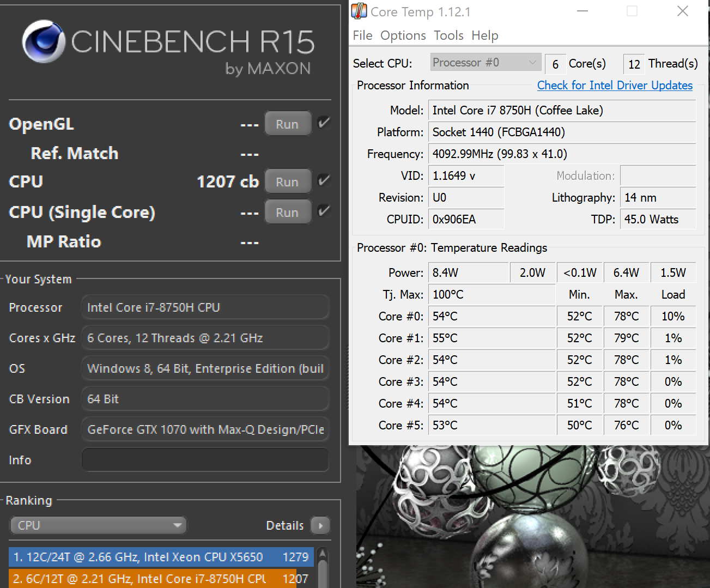Select the Xeon CPU X5650 ranking entry

[161, 557]
